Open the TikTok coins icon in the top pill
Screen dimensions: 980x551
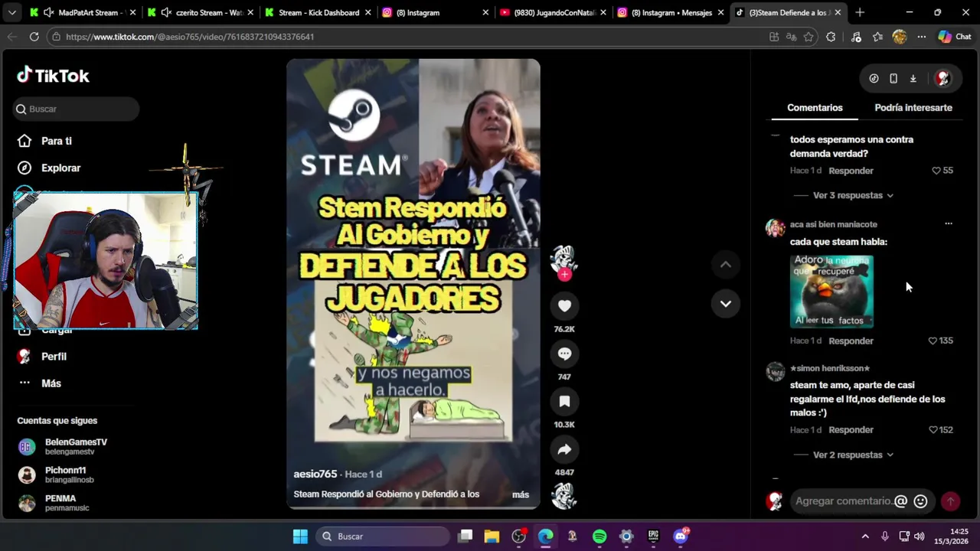coord(874,78)
